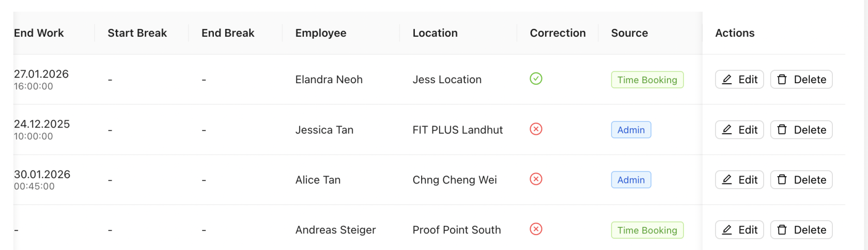868x250 pixels.
Task: Delete the Elandra Neoh time entry
Action: 801,80
